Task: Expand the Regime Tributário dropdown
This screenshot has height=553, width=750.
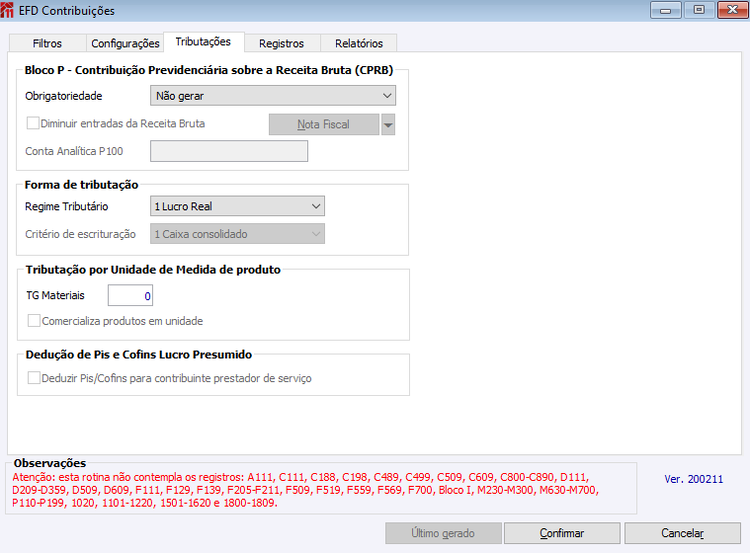Action: [237, 206]
